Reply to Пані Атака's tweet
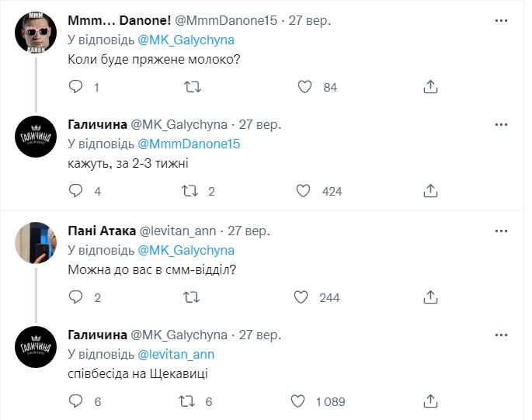 point(75,297)
